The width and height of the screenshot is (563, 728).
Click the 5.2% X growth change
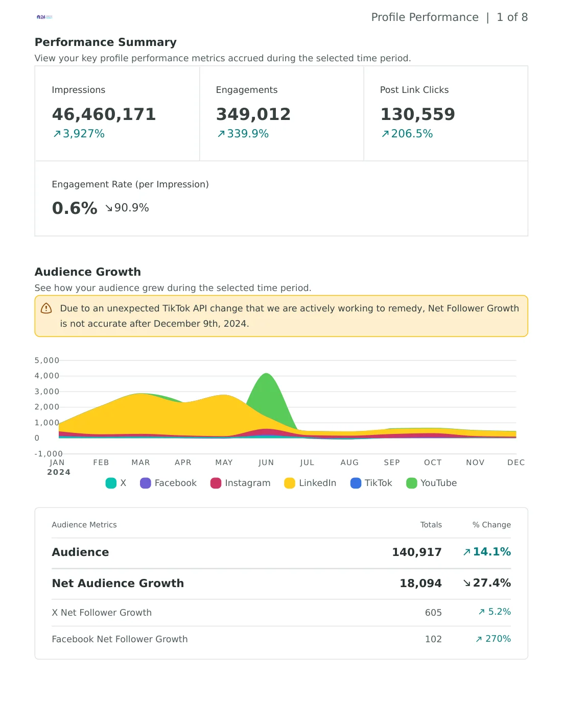tap(500, 612)
